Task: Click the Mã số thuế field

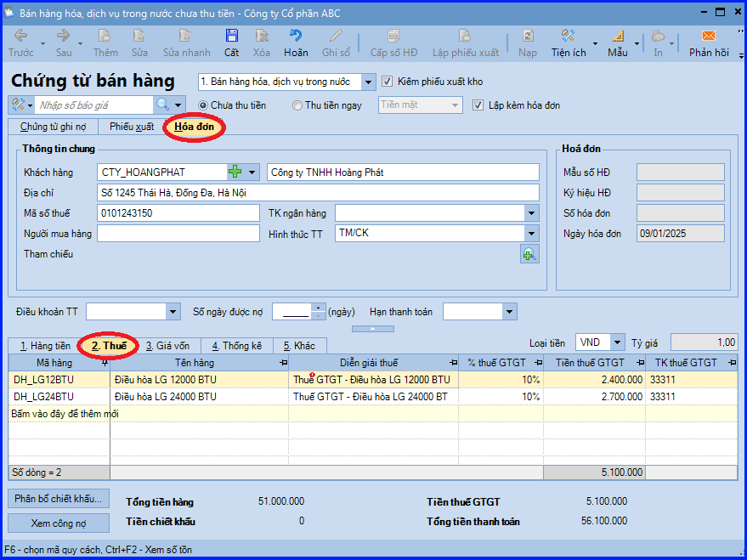Action: (x=178, y=212)
